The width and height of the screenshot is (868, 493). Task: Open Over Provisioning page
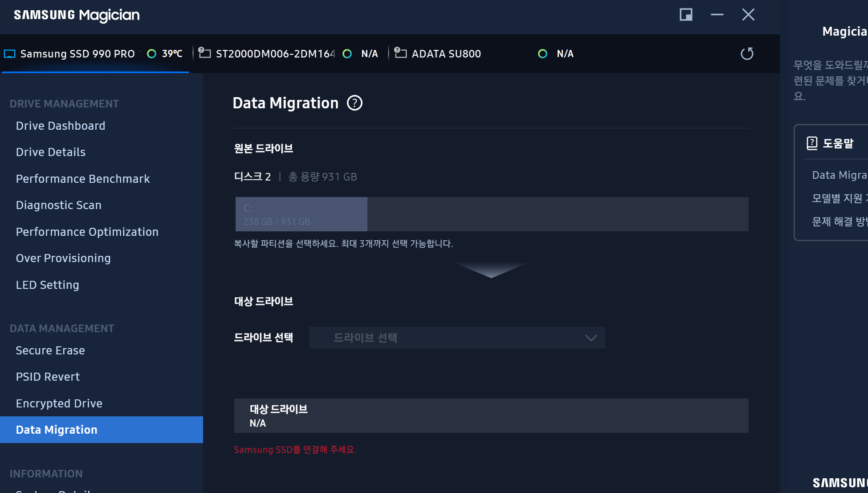63,258
